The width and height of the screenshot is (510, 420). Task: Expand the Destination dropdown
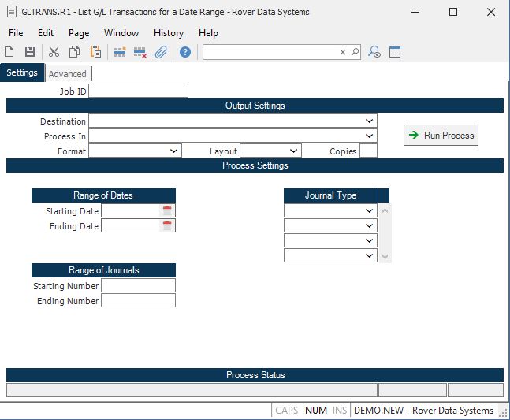pos(370,121)
